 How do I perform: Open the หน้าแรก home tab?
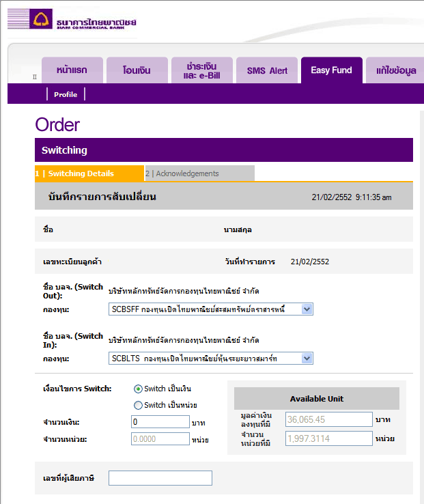[72, 70]
